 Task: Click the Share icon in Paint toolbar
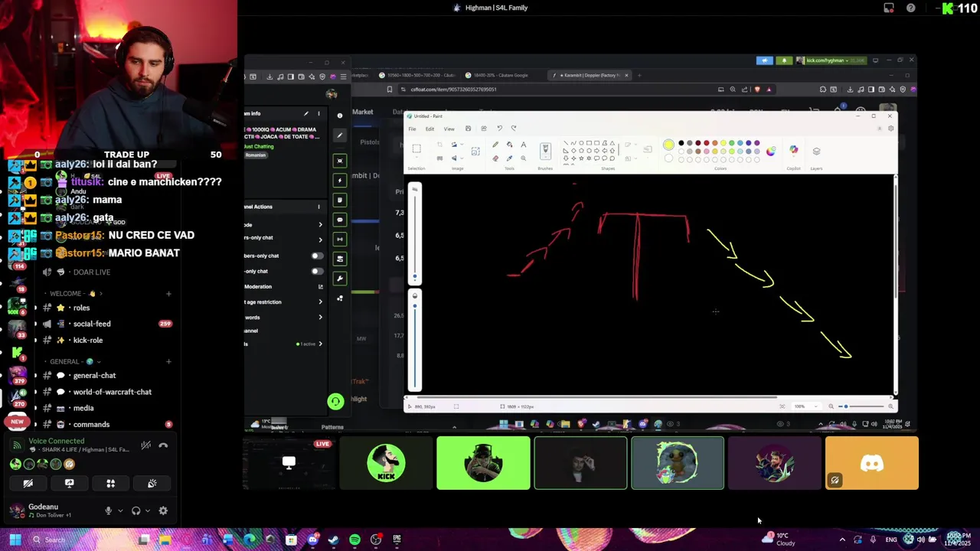(x=483, y=129)
